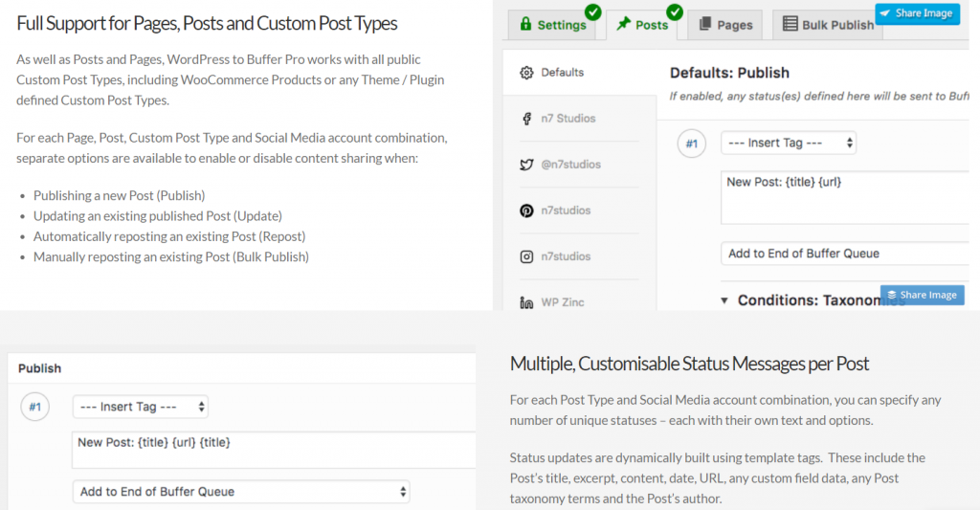Screen dimensions: 980x510
Task: Click 'Full Support for Pages, Posts' heading
Action: (x=207, y=23)
